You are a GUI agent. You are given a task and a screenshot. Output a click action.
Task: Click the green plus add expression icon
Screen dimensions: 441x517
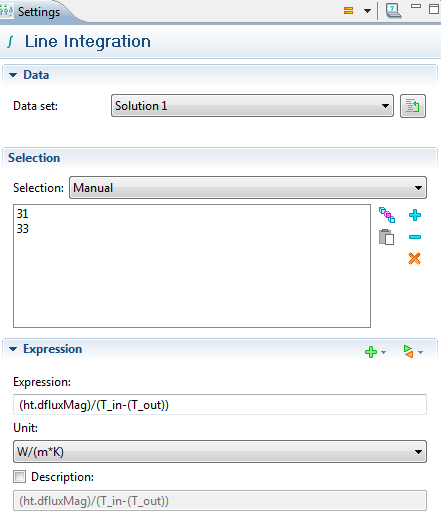371,352
